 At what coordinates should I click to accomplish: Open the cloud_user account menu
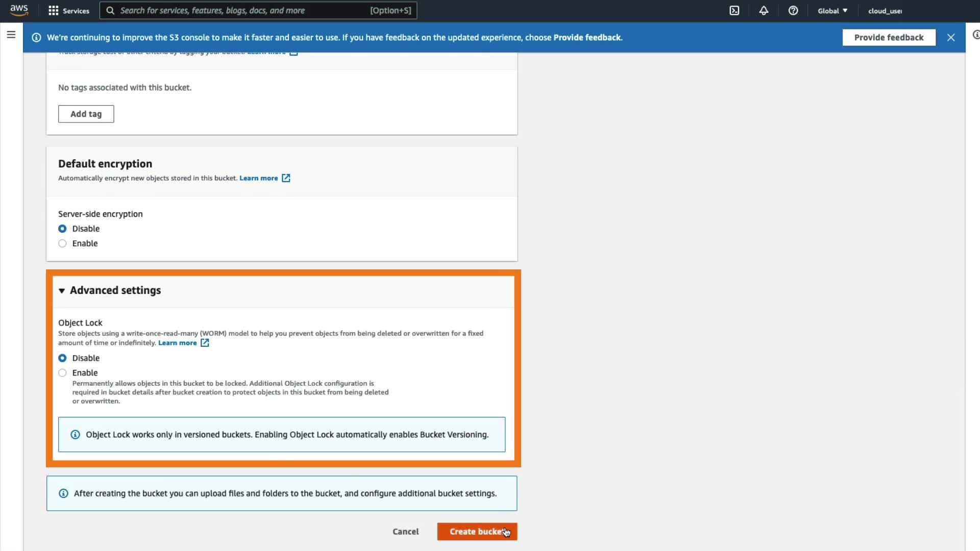[885, 11]
